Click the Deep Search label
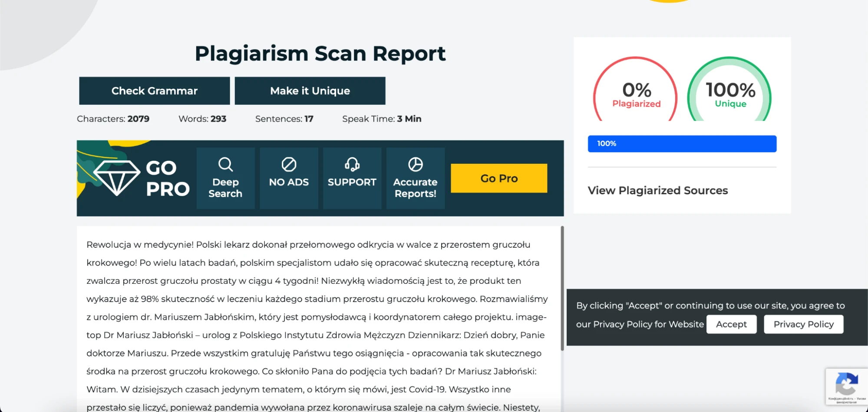Viewport: 868px width, 412px height. click(x=225, y=188)
